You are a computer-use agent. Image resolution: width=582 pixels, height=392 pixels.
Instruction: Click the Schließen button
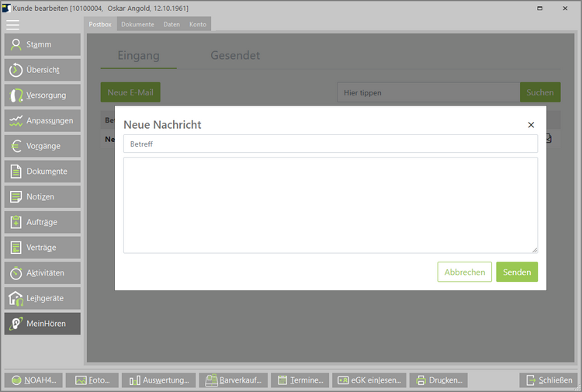[549, 380]
